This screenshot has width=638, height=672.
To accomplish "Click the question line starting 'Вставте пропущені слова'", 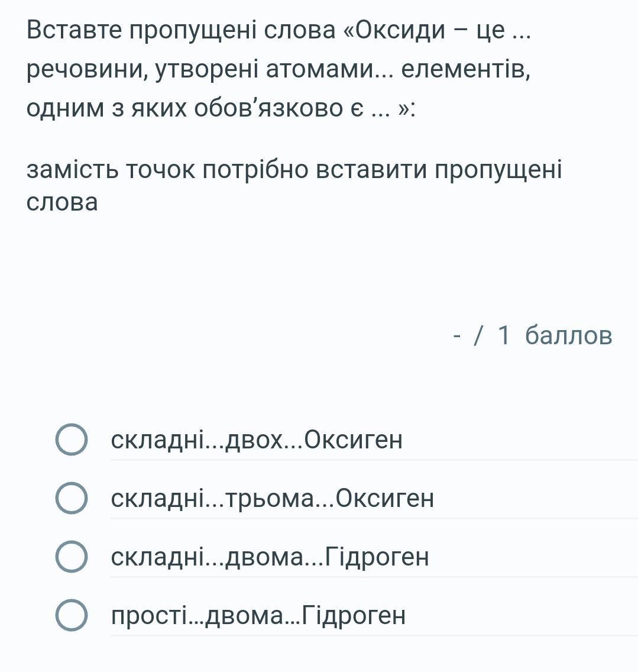I will 278,30.
